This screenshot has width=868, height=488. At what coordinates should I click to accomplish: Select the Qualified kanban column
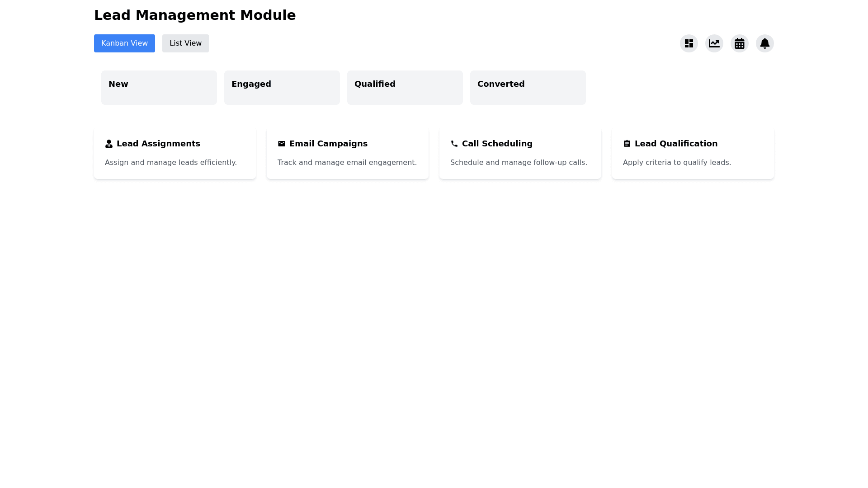(x=405, y=88)
